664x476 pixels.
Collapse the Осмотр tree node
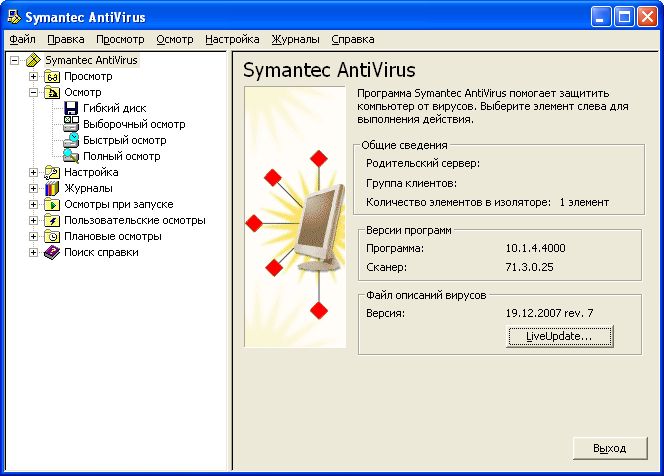click(x=34, y=92)
